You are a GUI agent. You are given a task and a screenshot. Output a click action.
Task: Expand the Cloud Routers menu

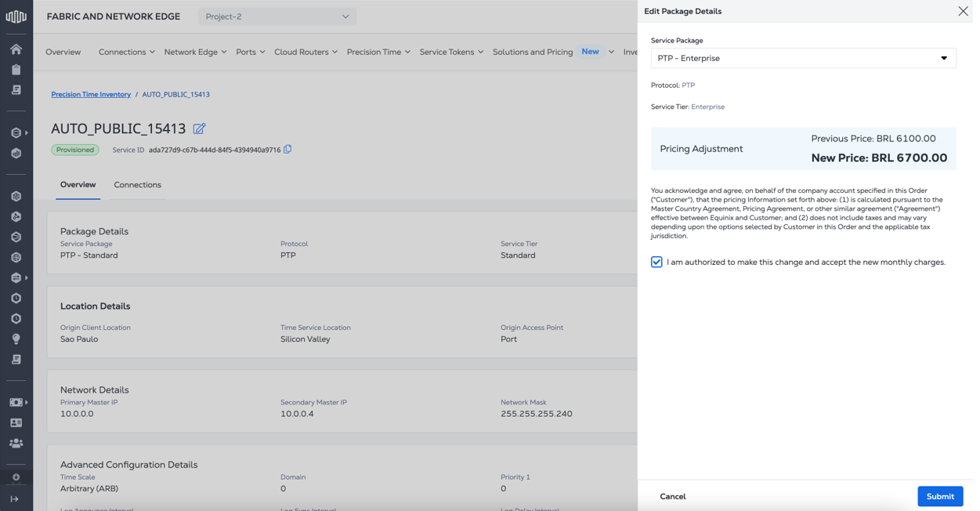tap(306, 52)
